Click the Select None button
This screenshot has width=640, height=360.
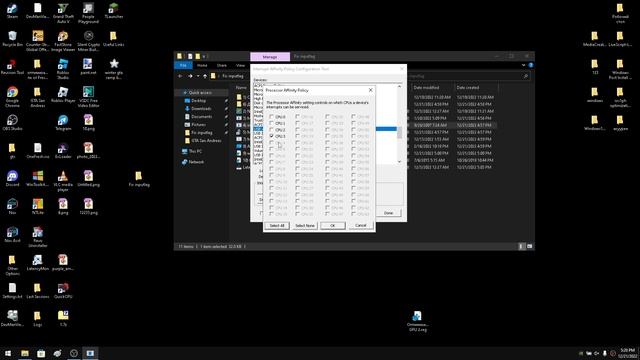click(305, 226)
